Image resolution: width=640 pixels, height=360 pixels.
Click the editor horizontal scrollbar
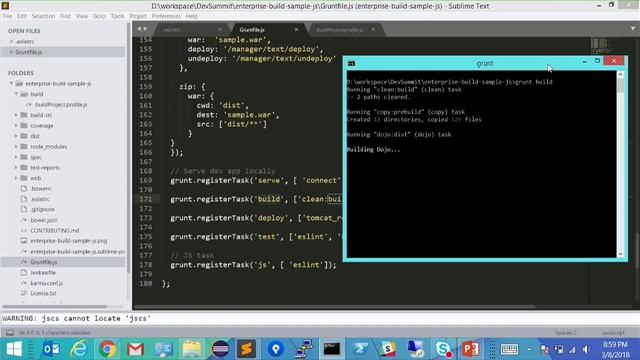[x=334, y=307]
